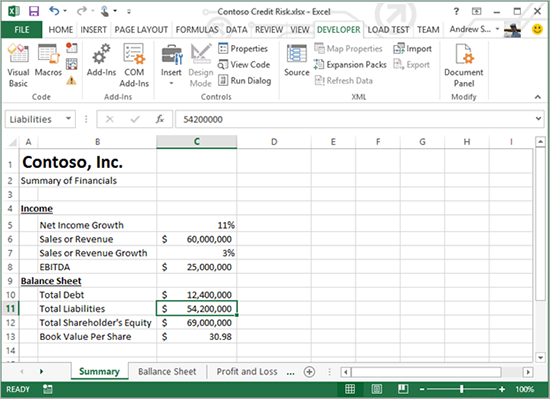This screenshot has width=550, height=399.
Task: Click the Record Macro icon
Action: pos(72,48)
